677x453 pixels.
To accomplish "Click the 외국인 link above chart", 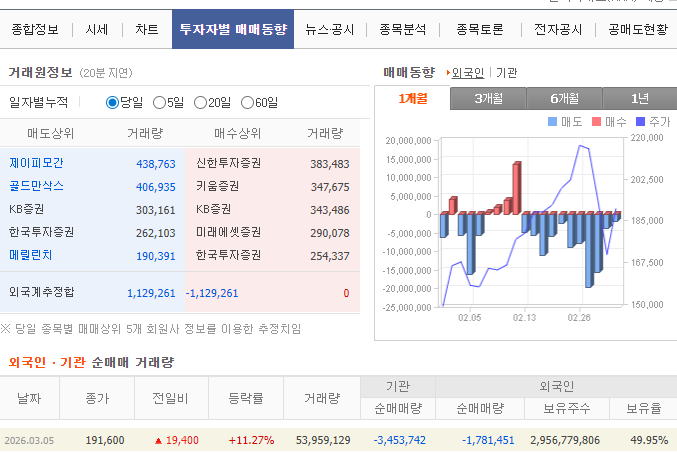I will (468, 72).
